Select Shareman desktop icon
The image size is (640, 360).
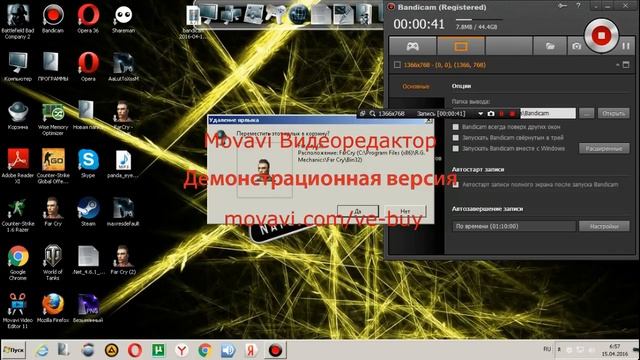click(123, 19)
